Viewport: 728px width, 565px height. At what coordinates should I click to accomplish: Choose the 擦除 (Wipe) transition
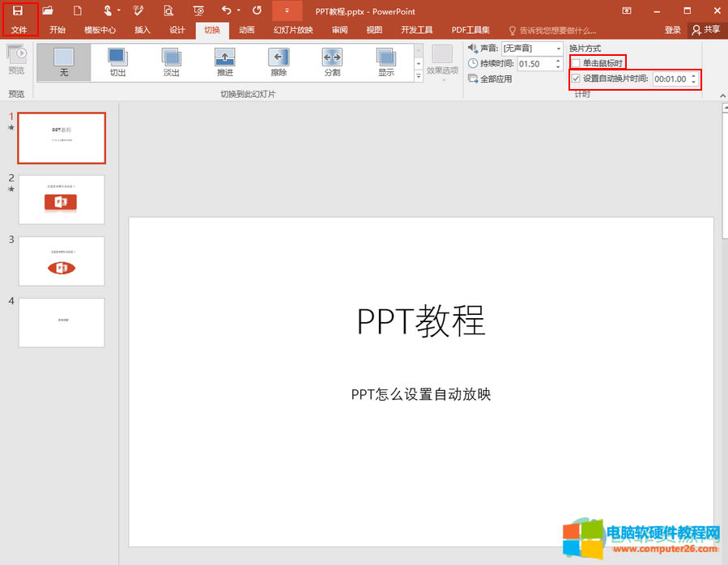[279, 61]
